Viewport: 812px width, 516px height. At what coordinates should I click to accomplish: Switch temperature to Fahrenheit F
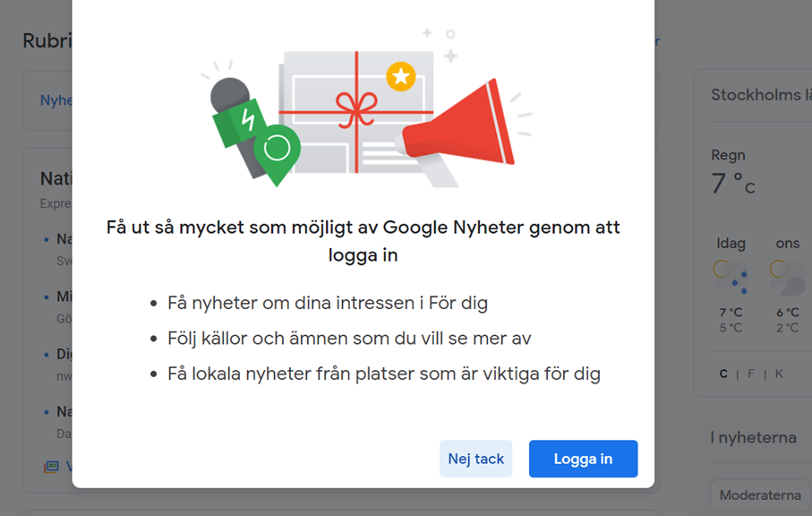[751, 374]
